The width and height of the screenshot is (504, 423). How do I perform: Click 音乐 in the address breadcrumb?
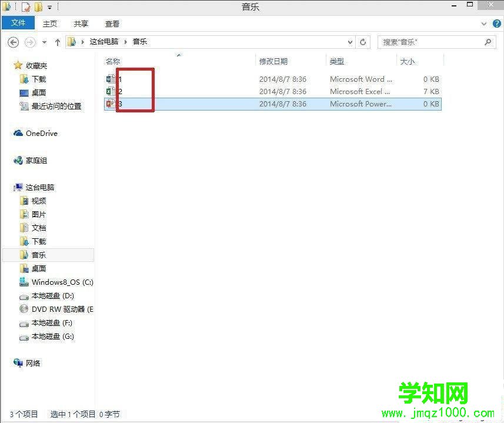[x=140, y=41]
